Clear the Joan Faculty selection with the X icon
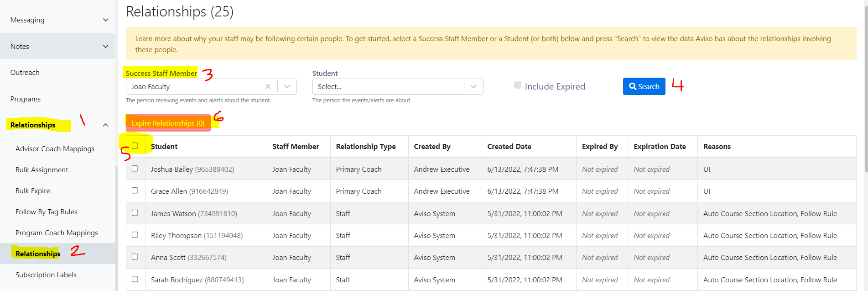The image size is (868, 291). [x=268, y=86]
